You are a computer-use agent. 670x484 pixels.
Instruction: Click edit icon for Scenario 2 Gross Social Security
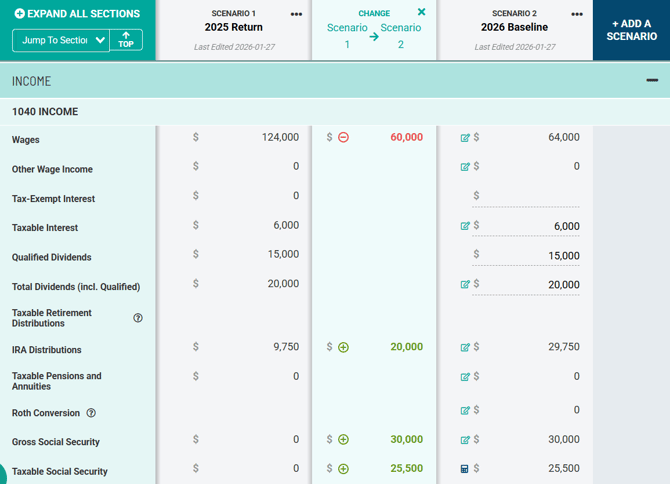[465, 440]
